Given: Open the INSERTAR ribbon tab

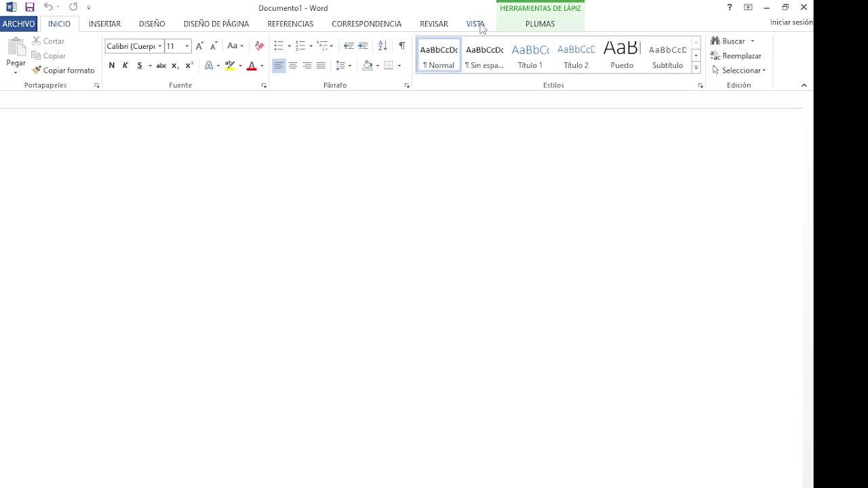Looking at the screenshot, I should [104, 24].
